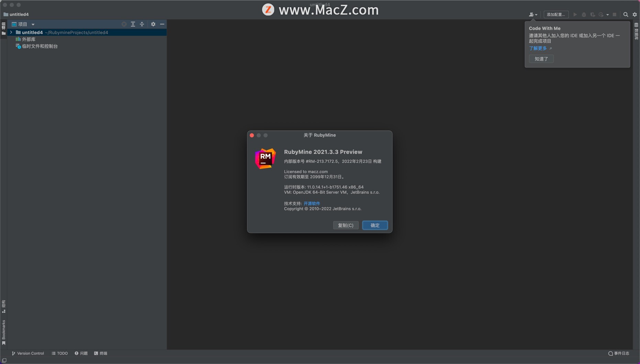Screen dimensions: 640x364
Task: Open the Bookmarks side tab
Action: 3,332
